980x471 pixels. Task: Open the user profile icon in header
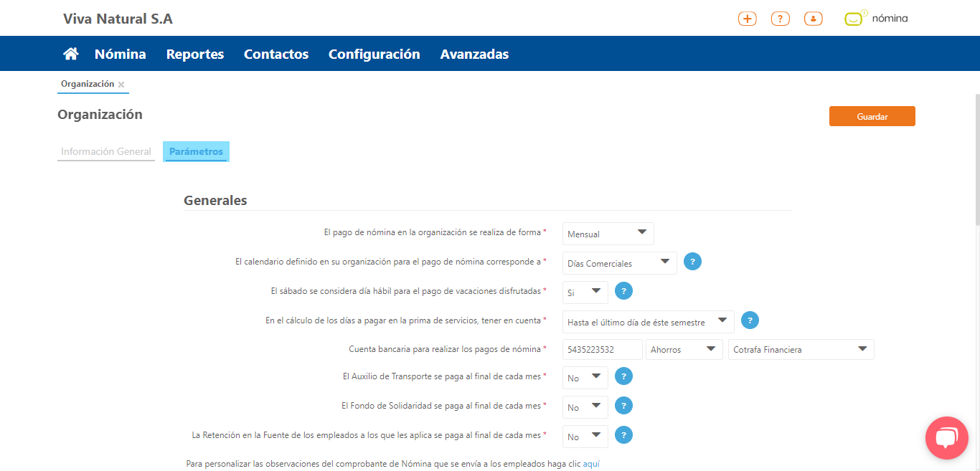point(813,19)
